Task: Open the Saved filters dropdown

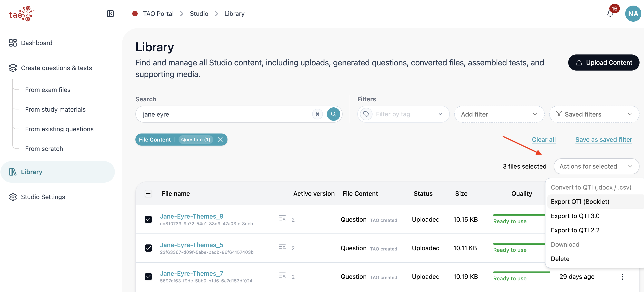Action: 594,114
